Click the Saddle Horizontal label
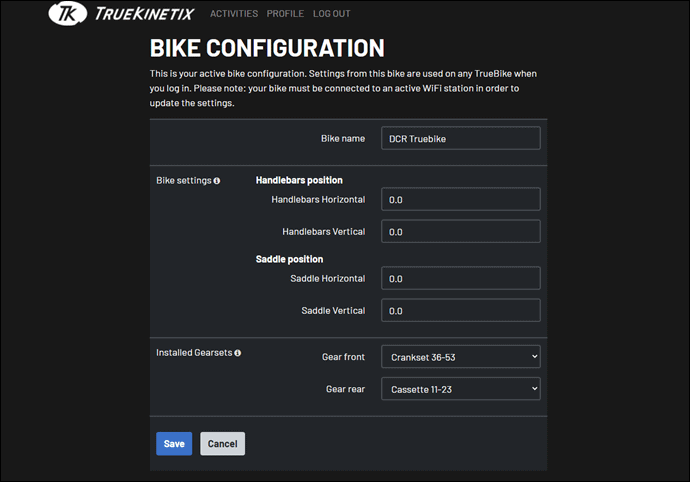Image resolution: width=690 pixels, height=482 pixels. click(328, 279)
